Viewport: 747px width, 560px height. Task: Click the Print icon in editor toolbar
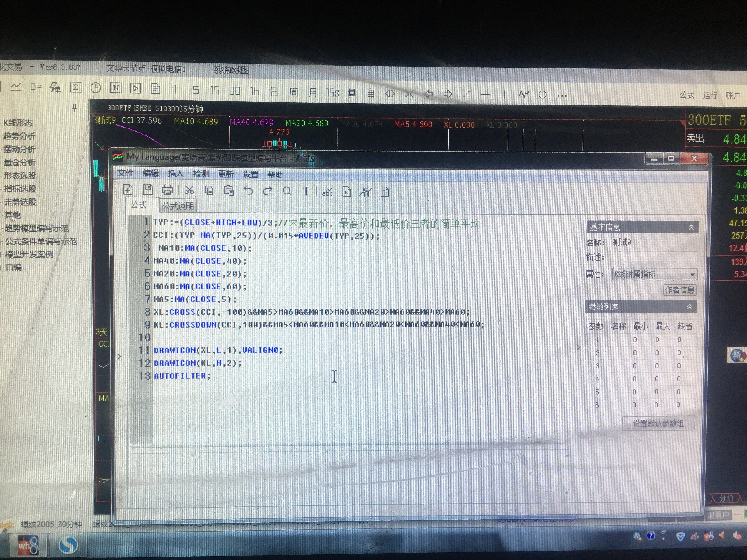coord(167,190)
